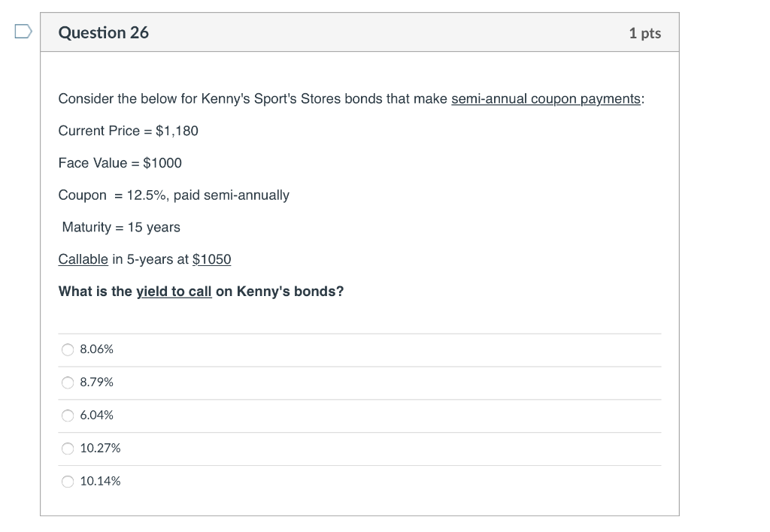Image resolution: width=770 pixels, height=532 pixels.
Task: Select the 8.06% answer option
Action: point(68,349)
